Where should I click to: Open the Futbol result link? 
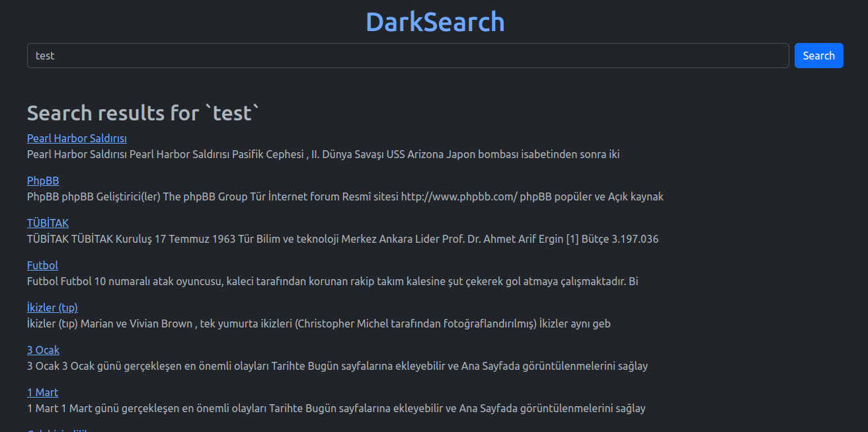pos(42,265)
